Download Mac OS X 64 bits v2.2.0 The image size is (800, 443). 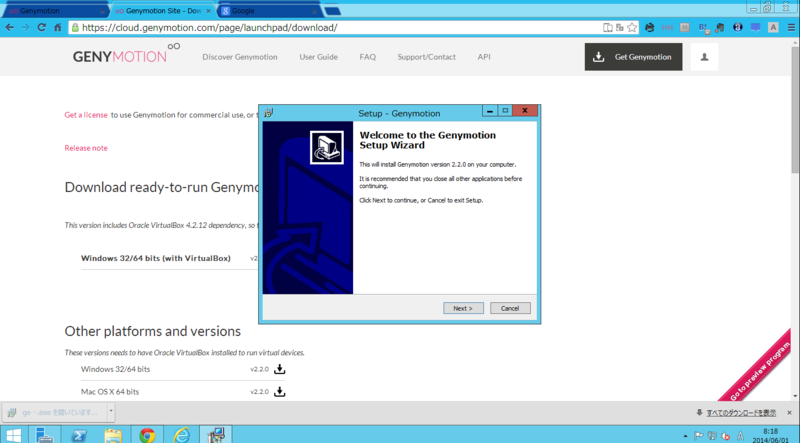[280, 391]
